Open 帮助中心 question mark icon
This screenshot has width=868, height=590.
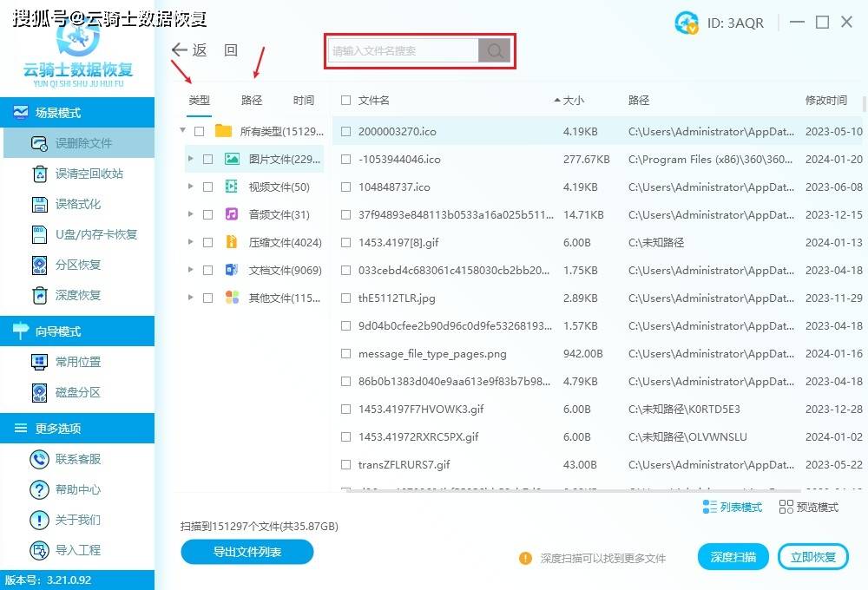[39, 490]
